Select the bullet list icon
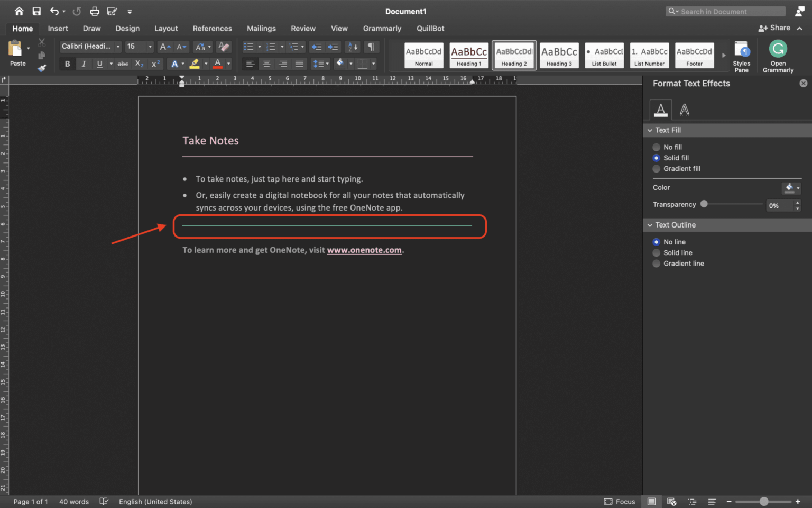This screenshot has height=508, width=812. 250,47
